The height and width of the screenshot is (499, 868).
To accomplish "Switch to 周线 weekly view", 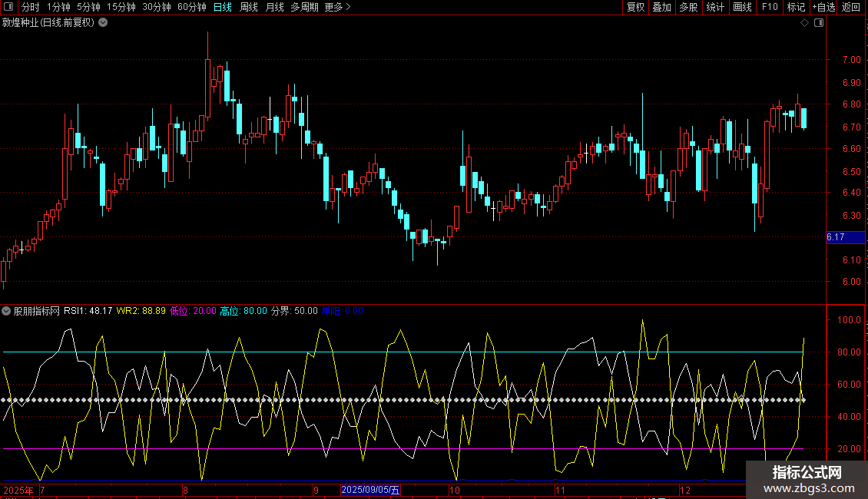I will point(248,7).
